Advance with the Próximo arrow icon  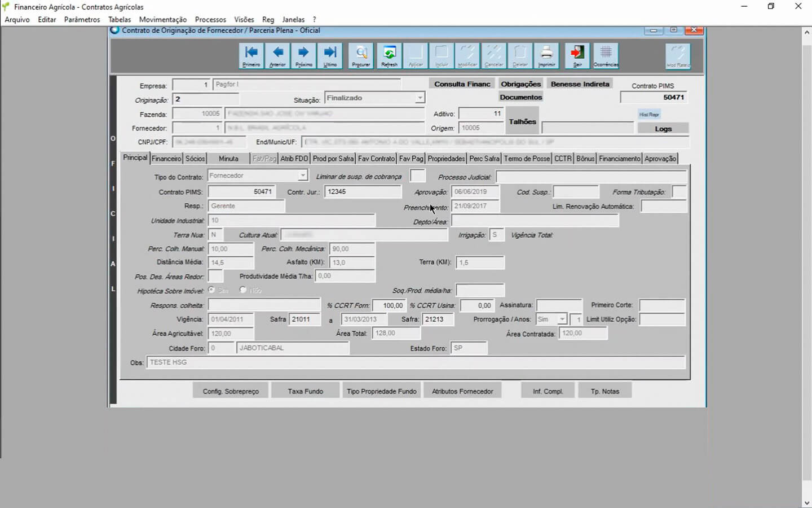pyautogui.click(x=303, y=56)
